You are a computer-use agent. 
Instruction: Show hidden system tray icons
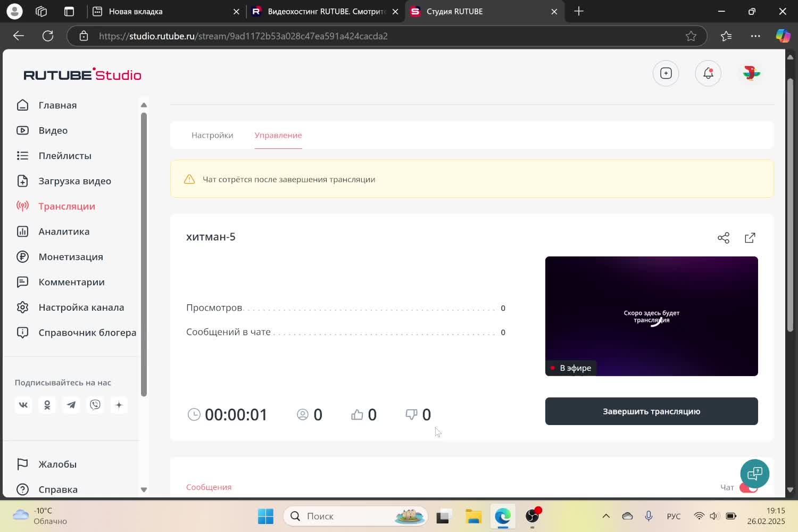point(606,516)
